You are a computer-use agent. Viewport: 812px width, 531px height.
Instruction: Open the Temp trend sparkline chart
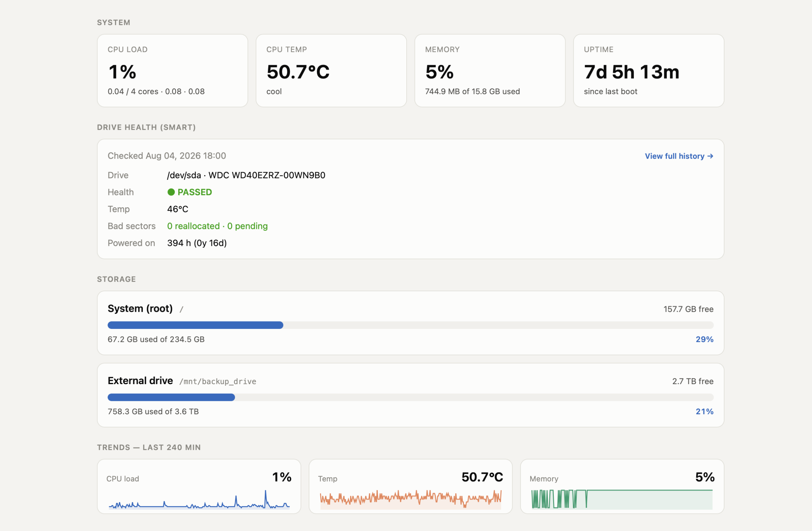pos(410,500)
